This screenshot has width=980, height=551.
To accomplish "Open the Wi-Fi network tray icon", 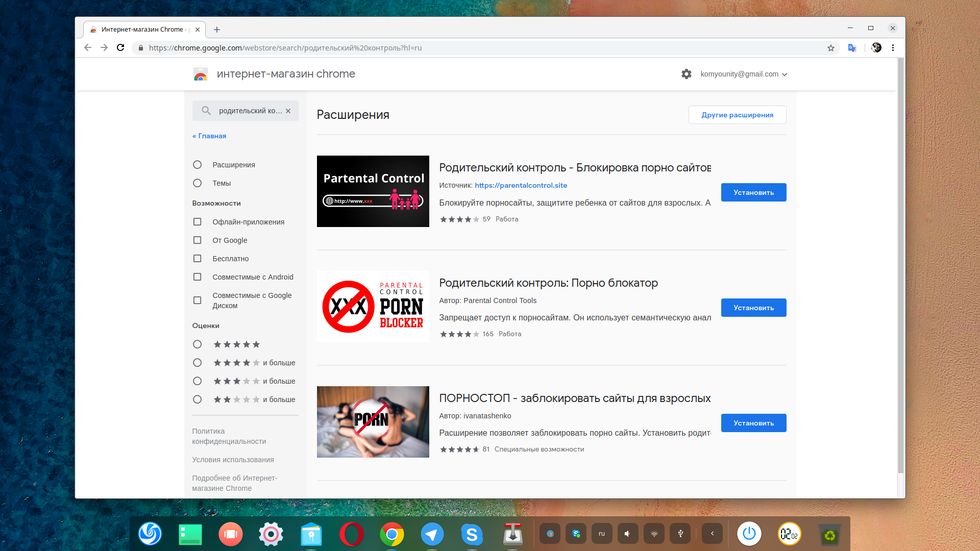I will pyautogui.click(x=654, y=534).
